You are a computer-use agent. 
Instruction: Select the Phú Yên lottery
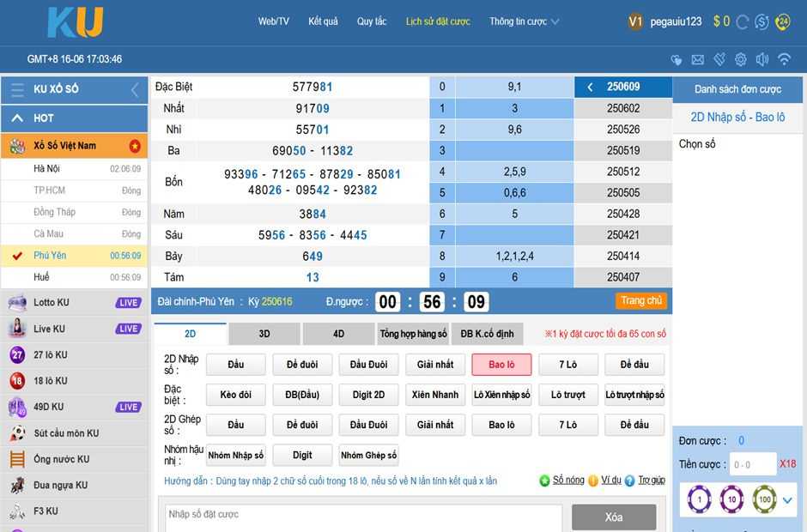coord(74,256)
